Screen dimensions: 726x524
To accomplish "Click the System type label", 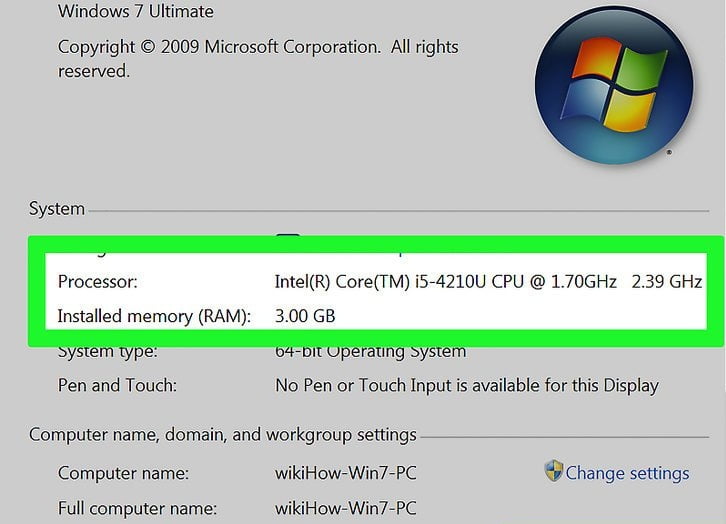I will [x=107, y=353].
